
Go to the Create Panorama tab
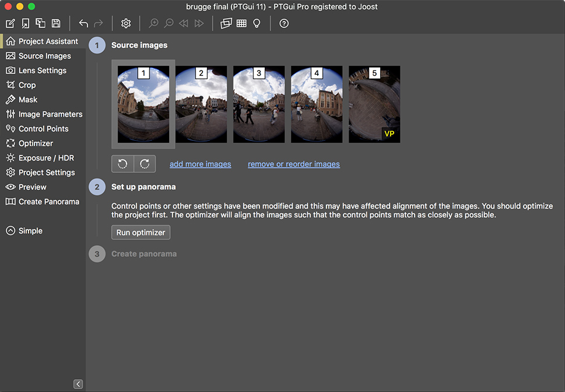[43, 202]
